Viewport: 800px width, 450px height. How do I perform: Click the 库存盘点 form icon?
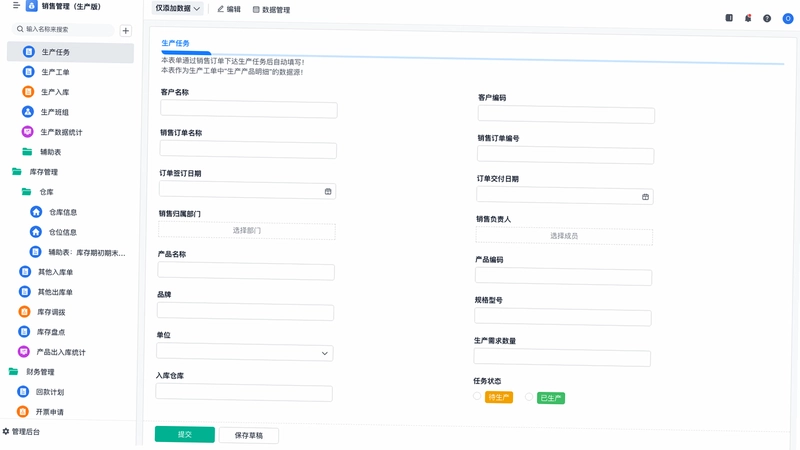coord(24,332)
